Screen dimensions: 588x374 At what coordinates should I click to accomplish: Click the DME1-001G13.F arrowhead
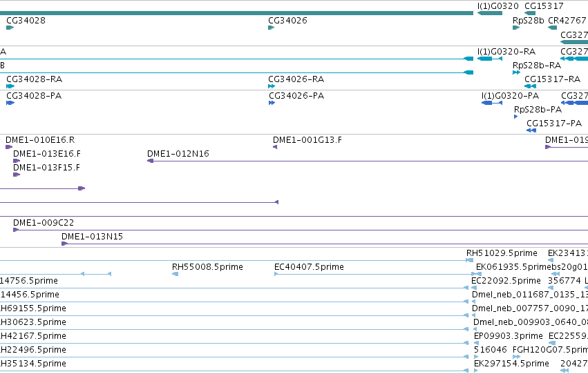tap(275, 147)
